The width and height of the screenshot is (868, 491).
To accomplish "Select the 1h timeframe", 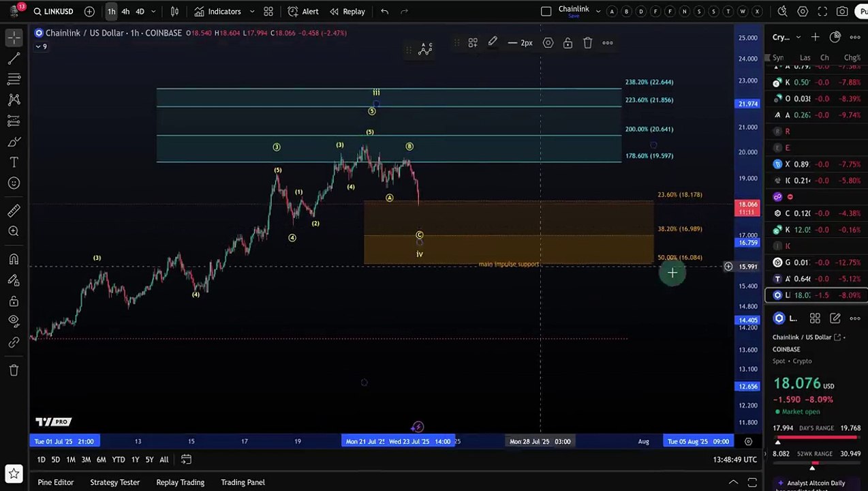I will point(111,11).
